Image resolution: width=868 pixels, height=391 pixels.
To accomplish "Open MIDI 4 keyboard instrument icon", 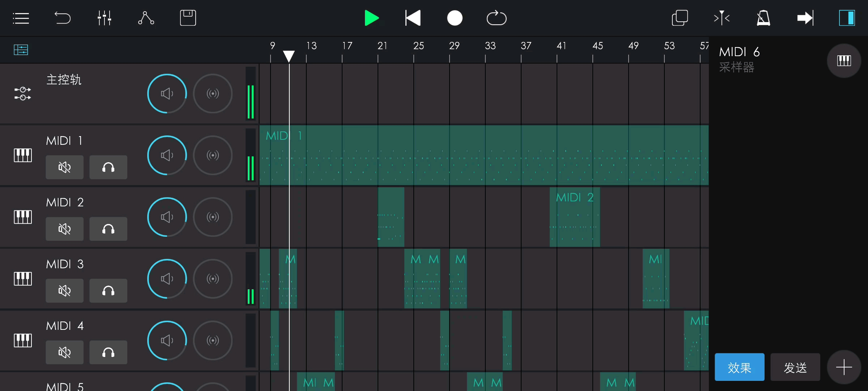I will click(22, 340).
